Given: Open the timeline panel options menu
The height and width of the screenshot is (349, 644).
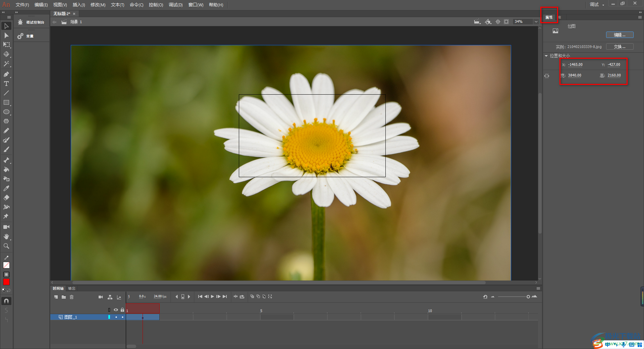Looking at the screenshot, I should coord(538,289).
